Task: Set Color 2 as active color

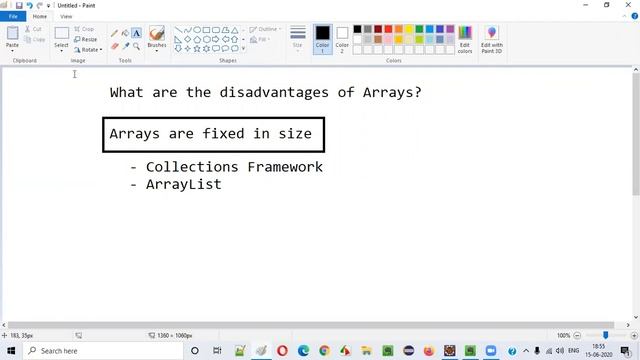Action: click(x=342, y=39)
